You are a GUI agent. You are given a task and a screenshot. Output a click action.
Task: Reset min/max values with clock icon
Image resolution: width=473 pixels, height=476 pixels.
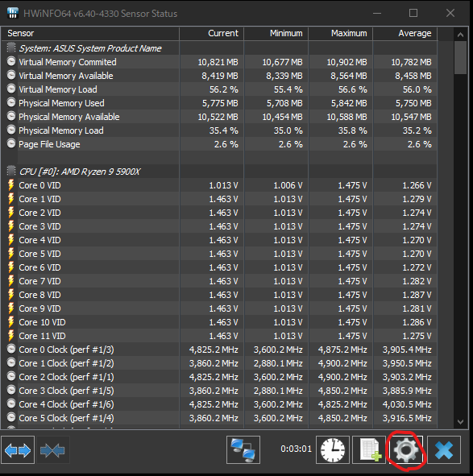333,449
